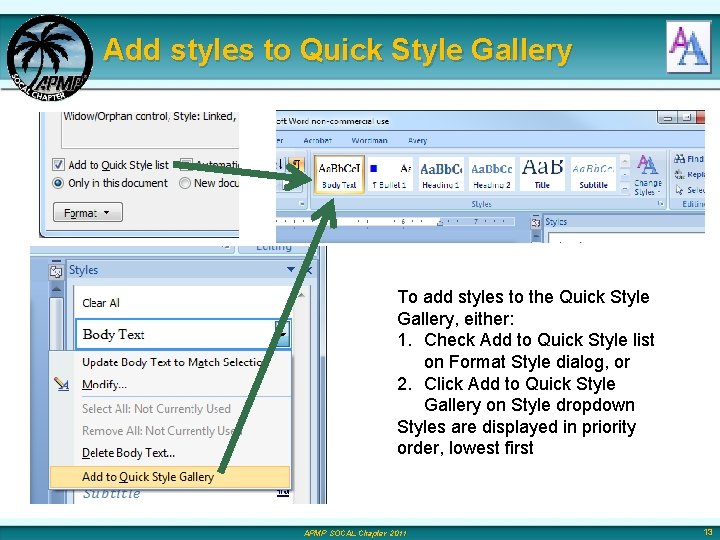Screen dimensions: 720x540
Task: Restore down the Word window
Action: point(686,118)
